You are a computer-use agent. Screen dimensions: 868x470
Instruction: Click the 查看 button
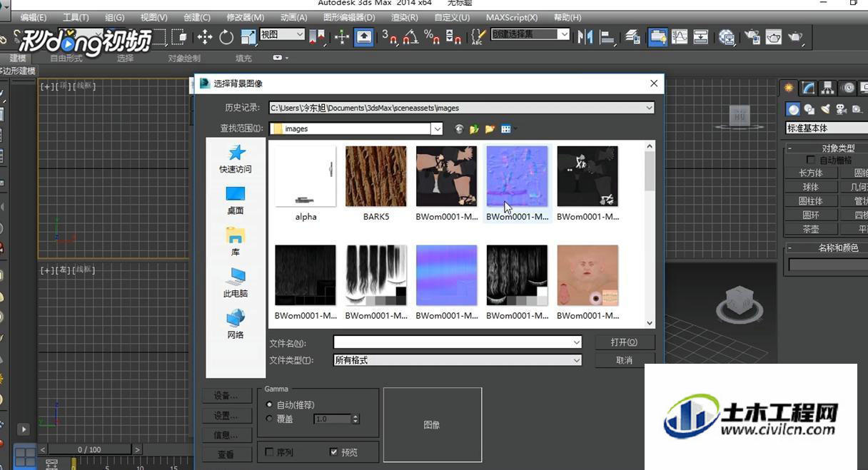coord(226,454)
